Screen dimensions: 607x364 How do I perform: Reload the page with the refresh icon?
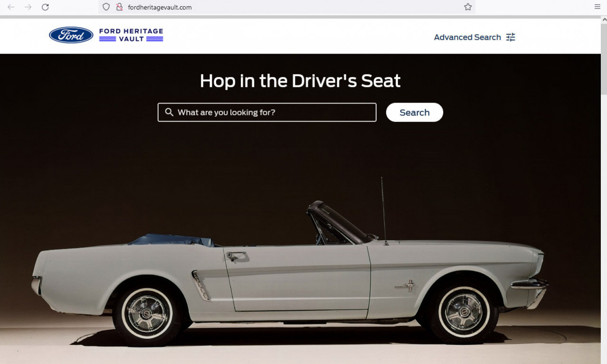coord(45,7)
